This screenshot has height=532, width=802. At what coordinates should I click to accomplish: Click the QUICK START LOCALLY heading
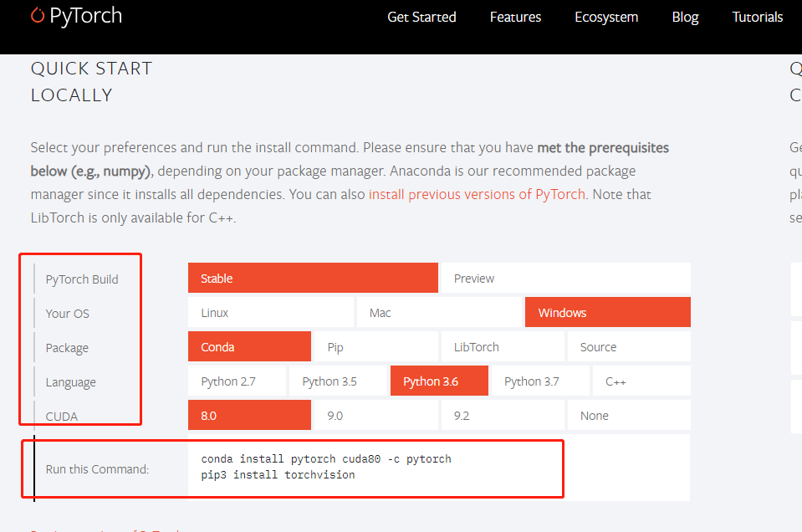pyautogui.click(x=91, y=82)
